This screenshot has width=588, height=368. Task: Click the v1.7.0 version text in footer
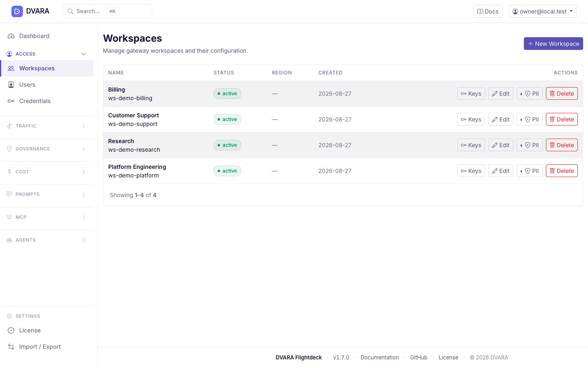coord(341,357)
